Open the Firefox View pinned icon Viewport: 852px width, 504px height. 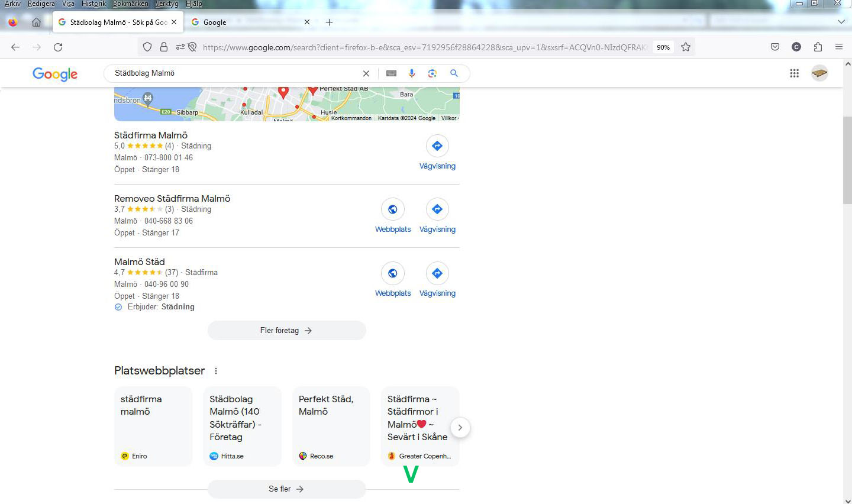pos(13,22)
